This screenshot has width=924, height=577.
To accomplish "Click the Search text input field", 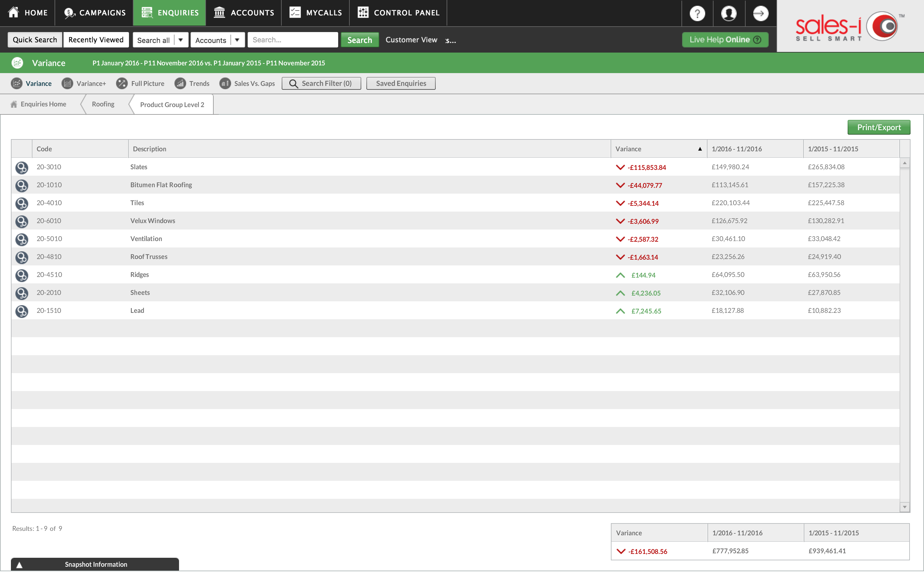I will [x=293, y=40].
